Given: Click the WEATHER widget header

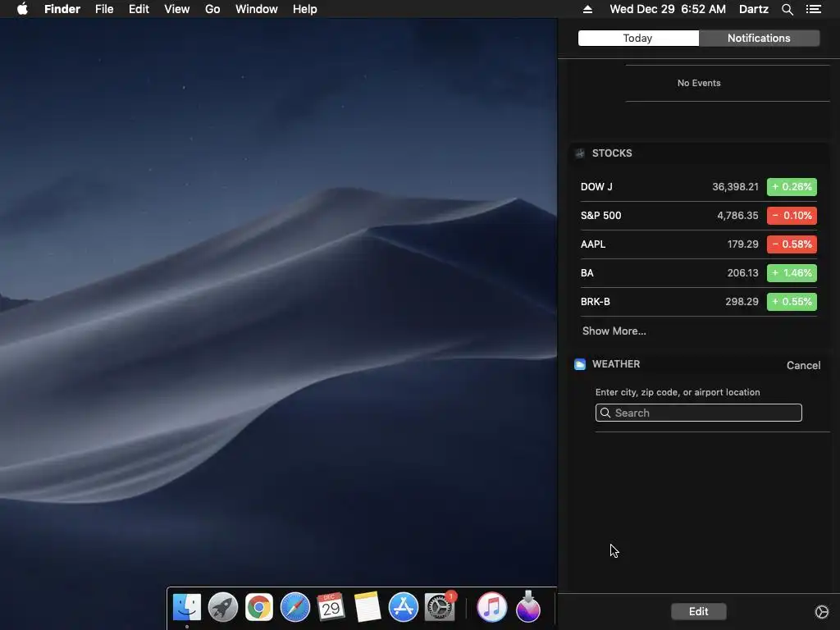Looking at the screenshot, I should (x=615, y=364).
